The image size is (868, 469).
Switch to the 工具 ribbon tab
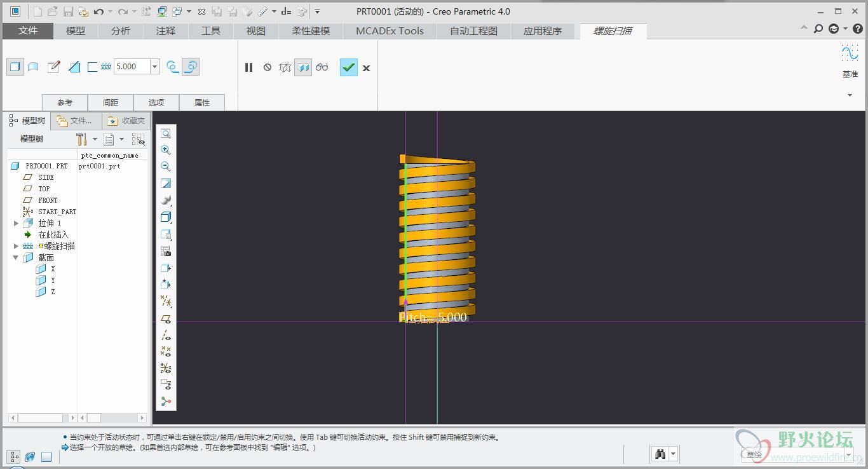point(211,31)
